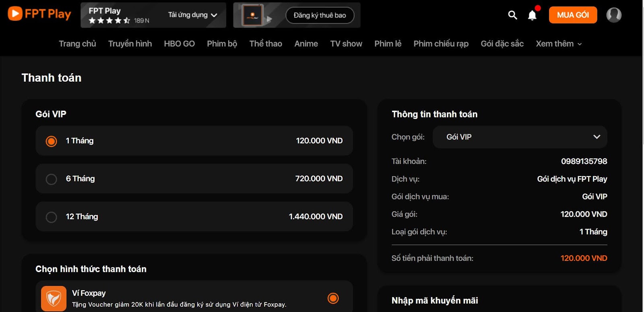Open the Anime menu item
This screenshot has width=644, height=312.
pos(306,44)
